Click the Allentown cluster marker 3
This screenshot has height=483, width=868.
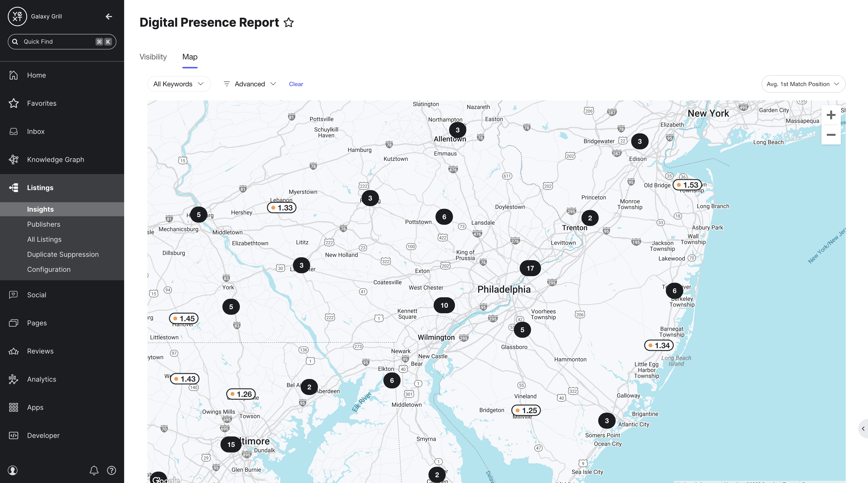point(458,130)
